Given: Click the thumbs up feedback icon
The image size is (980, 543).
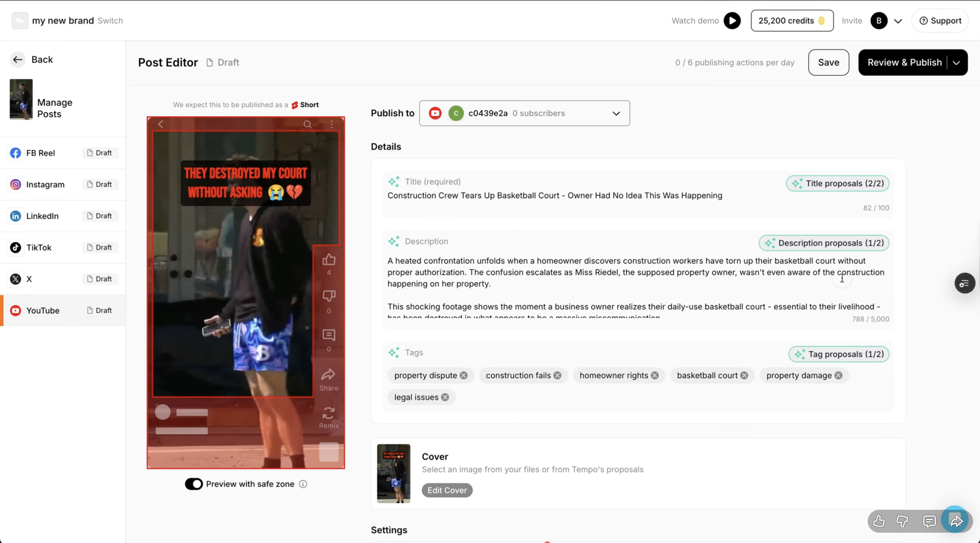Looking at the screenshot, I should tap(879, 521).
